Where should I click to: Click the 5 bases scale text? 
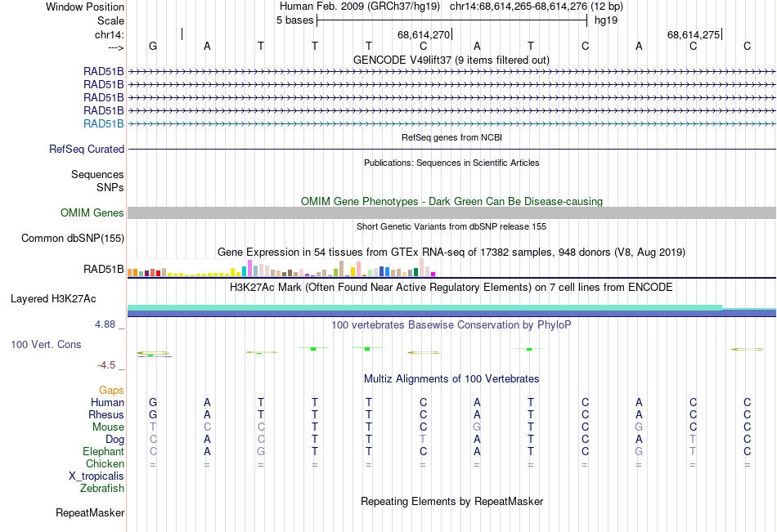[x=294, y=20]
